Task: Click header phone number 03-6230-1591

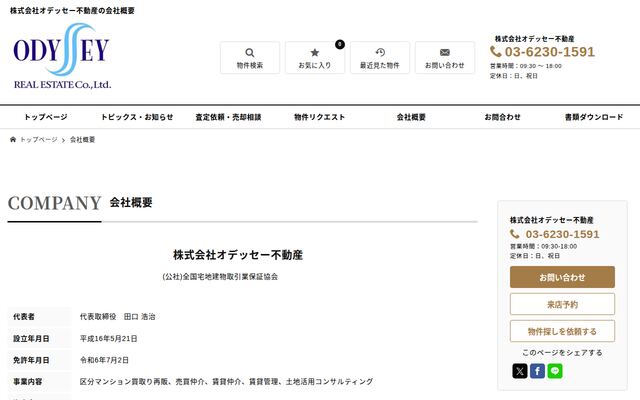Action: (549, 52)
